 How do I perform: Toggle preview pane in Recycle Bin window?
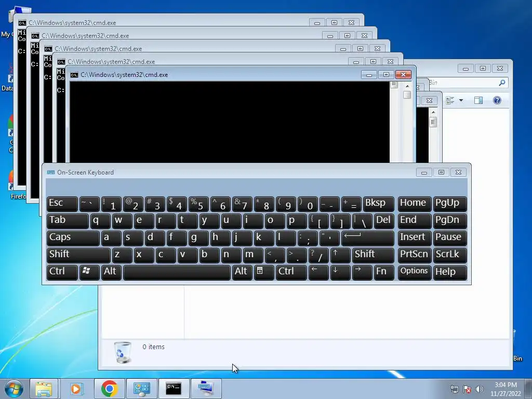tap(478, 100)
